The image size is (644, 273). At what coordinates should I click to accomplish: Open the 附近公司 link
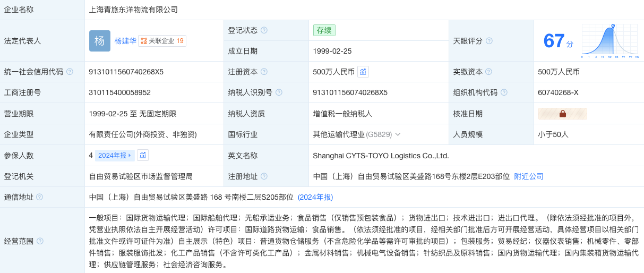pos(529,176)
